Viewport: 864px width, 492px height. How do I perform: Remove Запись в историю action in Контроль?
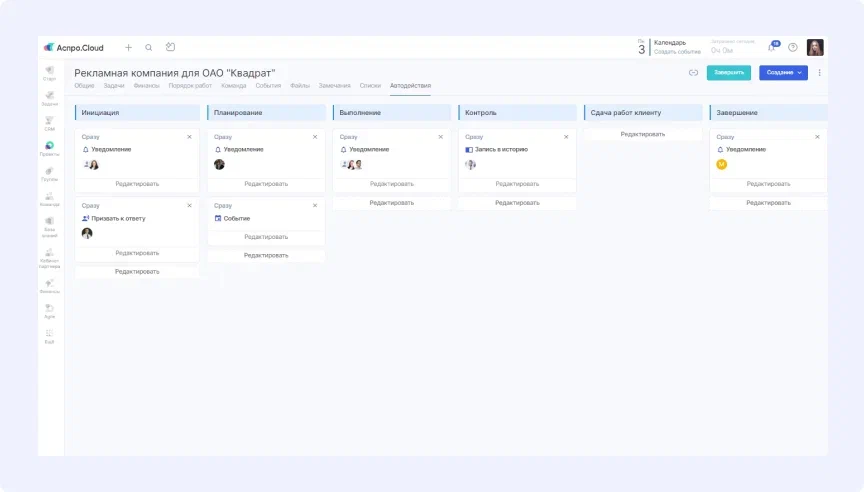coord(568,136)
